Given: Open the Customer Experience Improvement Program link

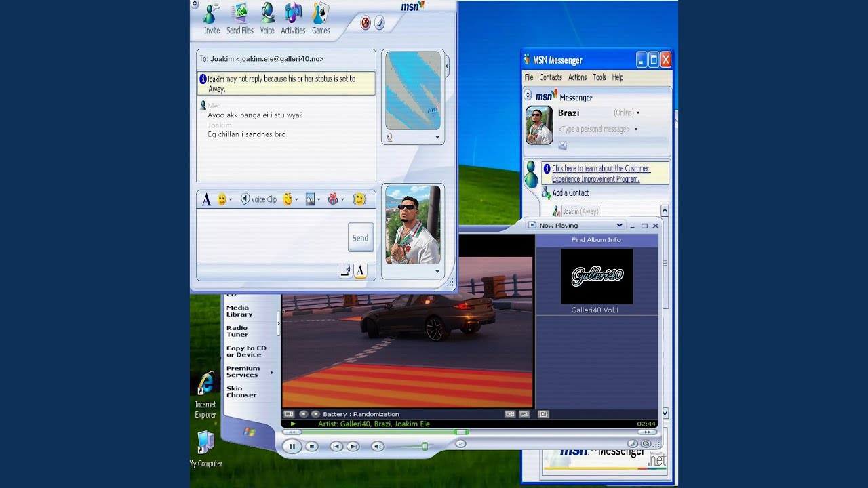Looking at the screenshot, I should click(x=601, y=174).
